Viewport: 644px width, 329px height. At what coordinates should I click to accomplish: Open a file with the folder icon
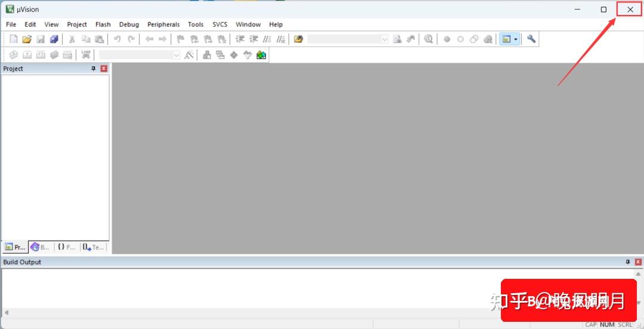coord(27,39)
